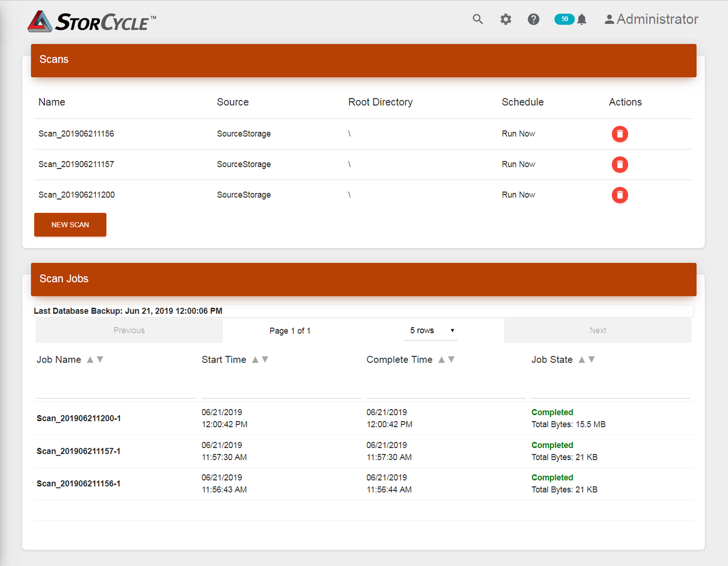Click Total Bytes: 15.5 MB text
The image size is (728, 566).
tap(569, 424)
